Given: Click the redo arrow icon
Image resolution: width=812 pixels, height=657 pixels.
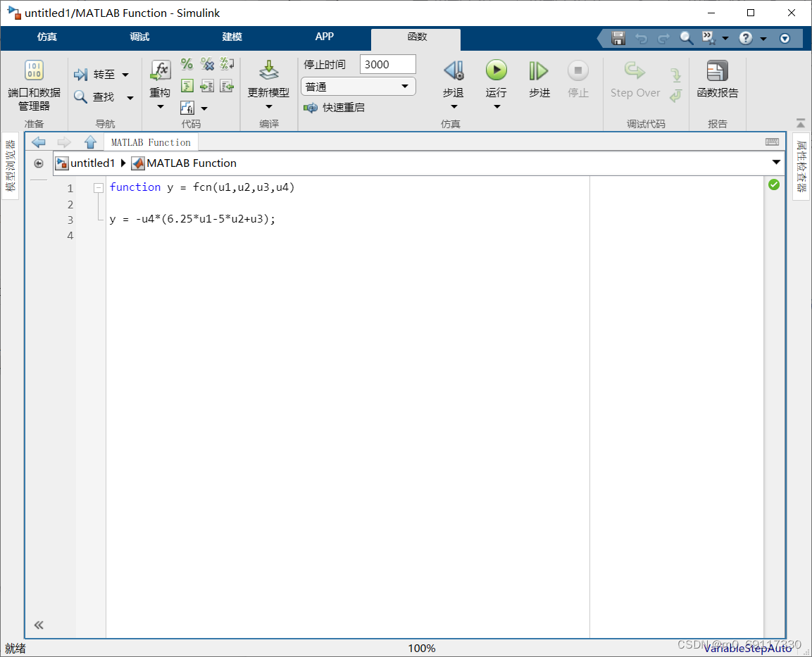Looking at the screenshot, I should (x=663, y=38).
